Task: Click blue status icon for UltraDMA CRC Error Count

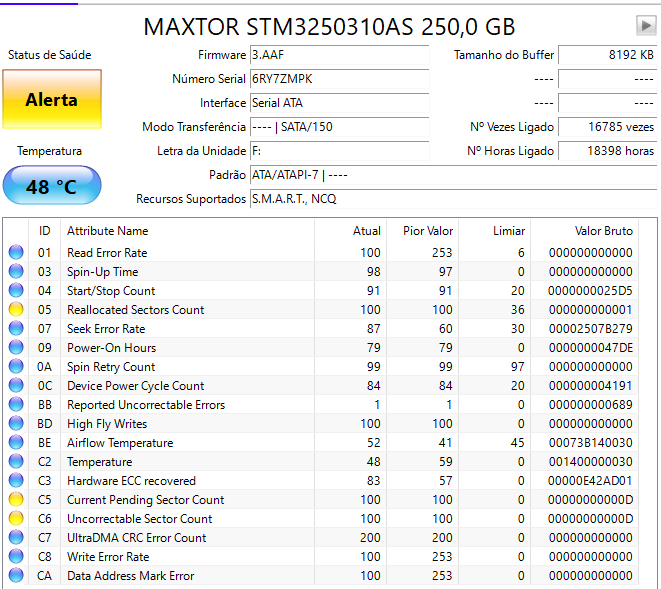Action: click(16, 537)
